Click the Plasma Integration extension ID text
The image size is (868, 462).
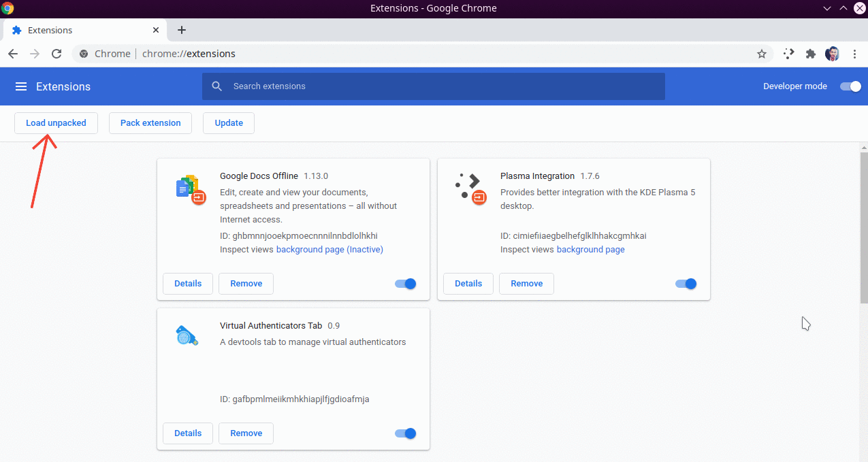tap(573, 235)
